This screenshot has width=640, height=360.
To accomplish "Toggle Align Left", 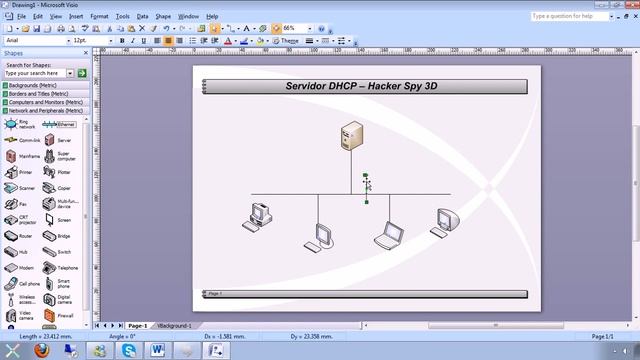I will coord(157,41).
